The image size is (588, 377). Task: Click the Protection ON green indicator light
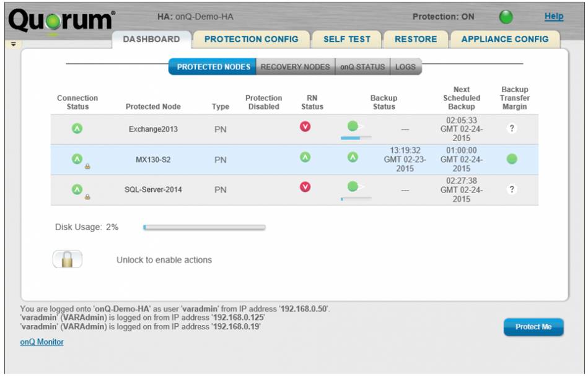[x=506, y=17]
